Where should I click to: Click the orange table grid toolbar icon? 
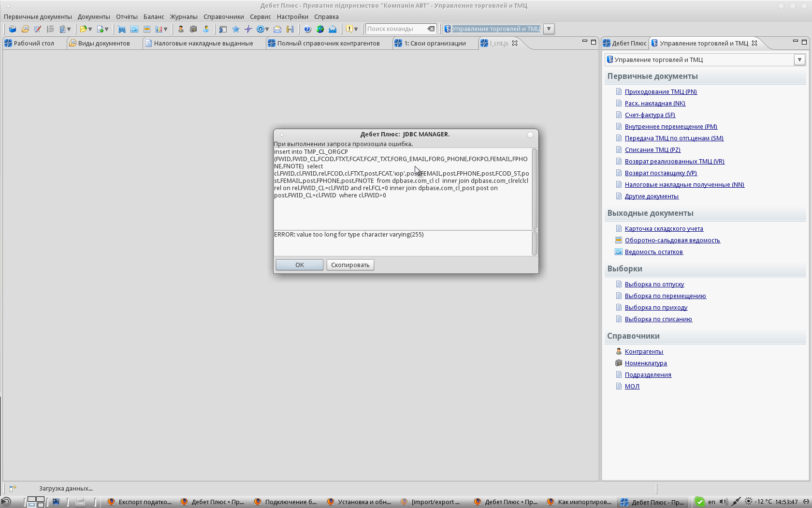[x=147, y=29]
